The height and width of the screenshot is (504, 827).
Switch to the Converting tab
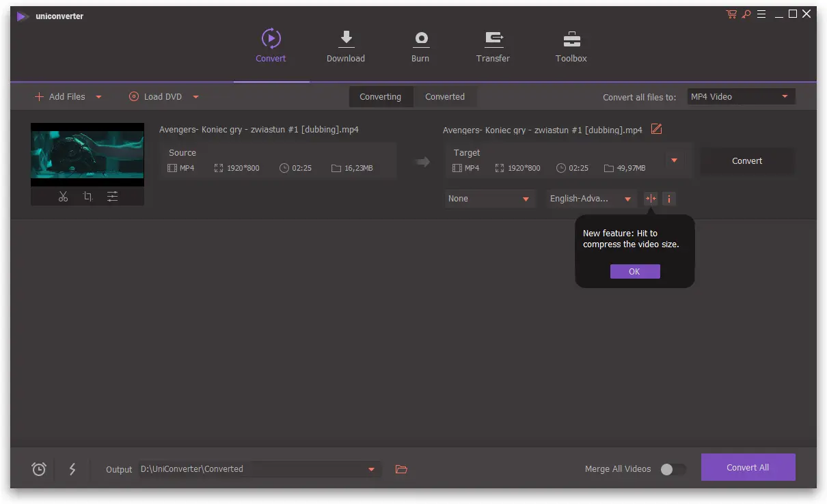pos(380,97)
